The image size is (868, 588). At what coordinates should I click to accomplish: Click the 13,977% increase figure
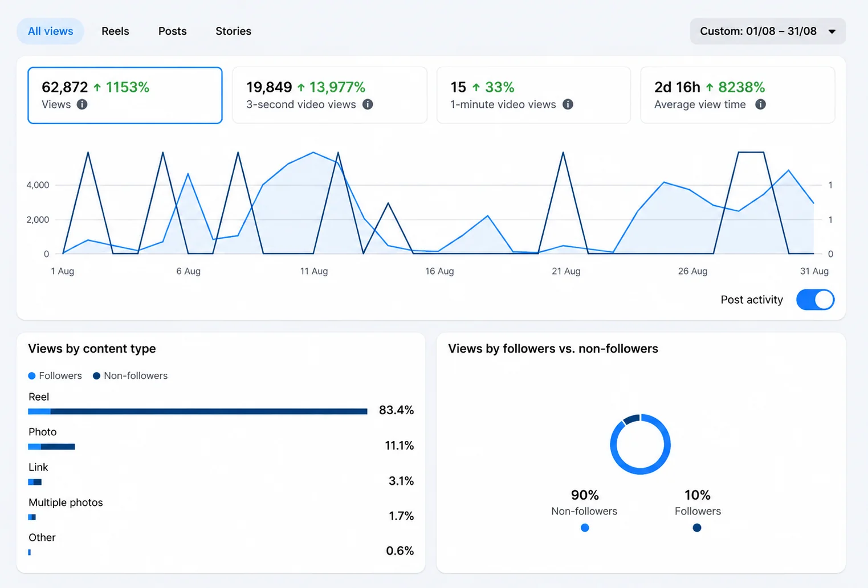(x=337, y=87)
